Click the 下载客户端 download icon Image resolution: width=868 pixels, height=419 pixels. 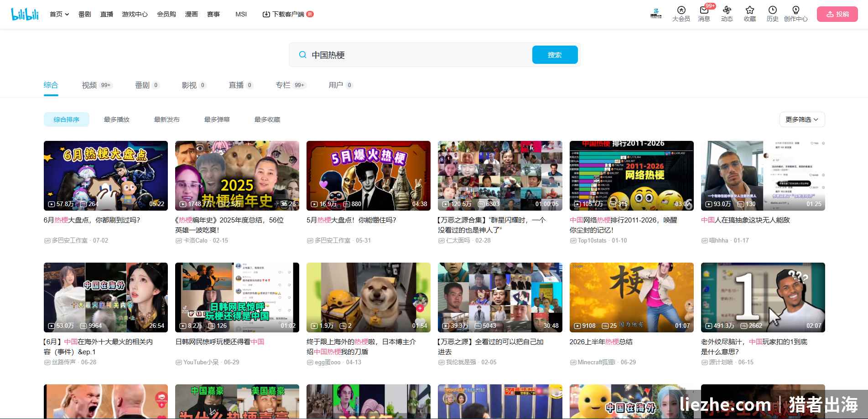pos(266,14)
